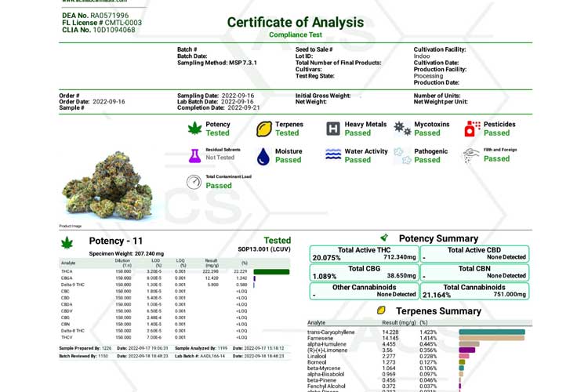Select the Total Contaminant Load gauge icon
Image resolution: width=588 pixels, height=392 pixels.
point(194,182)
